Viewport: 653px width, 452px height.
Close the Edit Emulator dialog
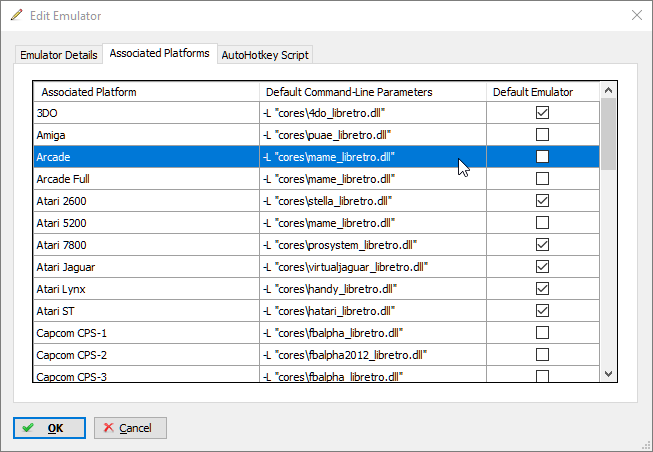pyautogui.click(x=637, y=15)
